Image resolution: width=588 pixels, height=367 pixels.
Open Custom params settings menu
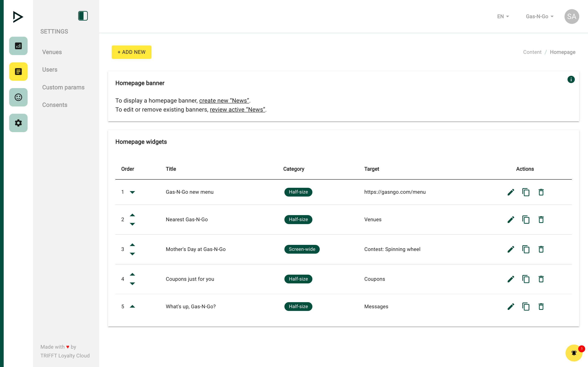pos(63,87)
